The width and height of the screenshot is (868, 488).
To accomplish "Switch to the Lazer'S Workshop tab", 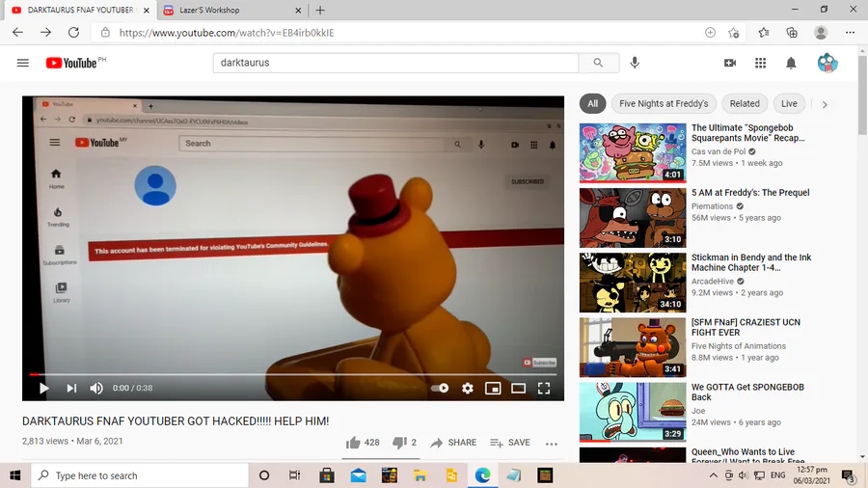I will point(231,10).
